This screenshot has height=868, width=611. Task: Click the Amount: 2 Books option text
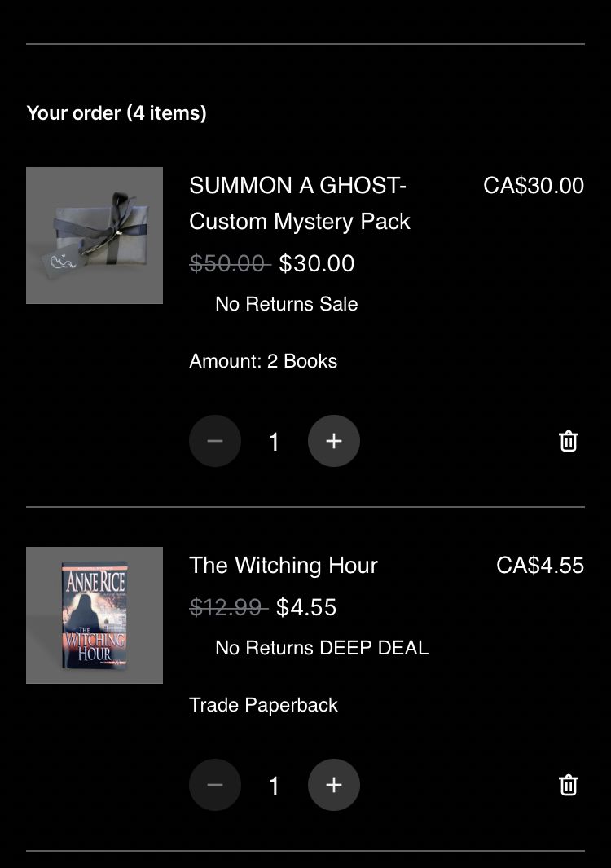point(263,361)
